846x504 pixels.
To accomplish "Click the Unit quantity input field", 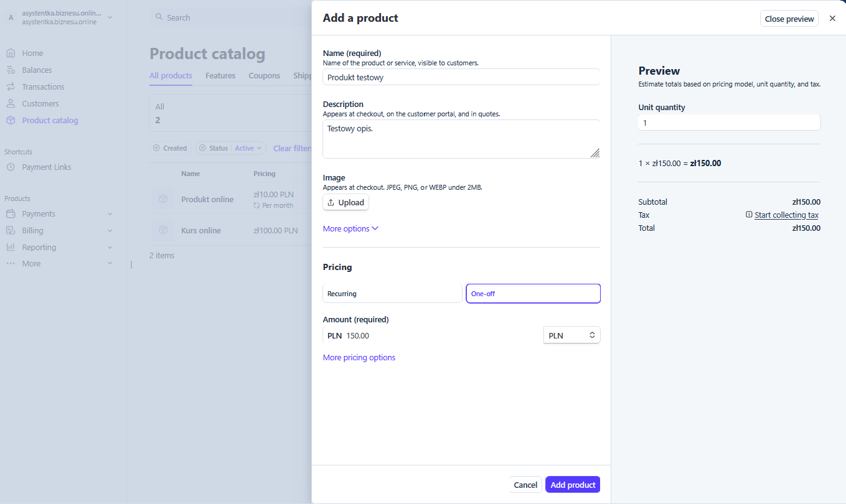I will coord(729,123).
